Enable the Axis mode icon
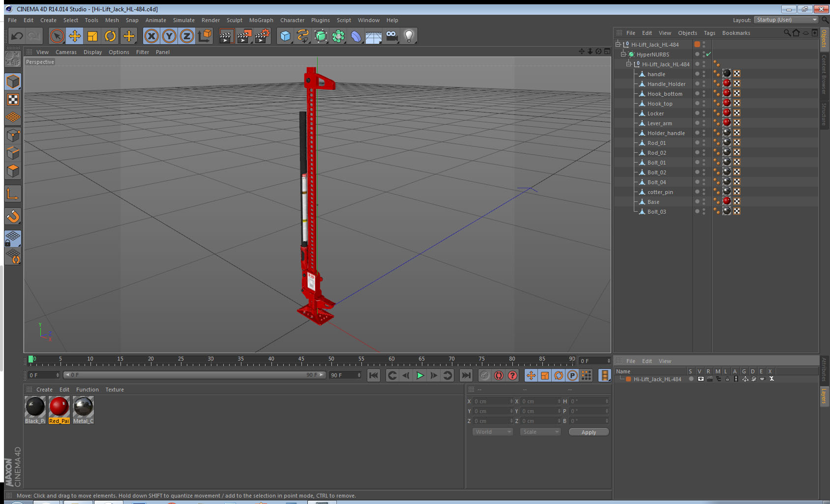Viewport: 830px width, 504px height. 13,194
